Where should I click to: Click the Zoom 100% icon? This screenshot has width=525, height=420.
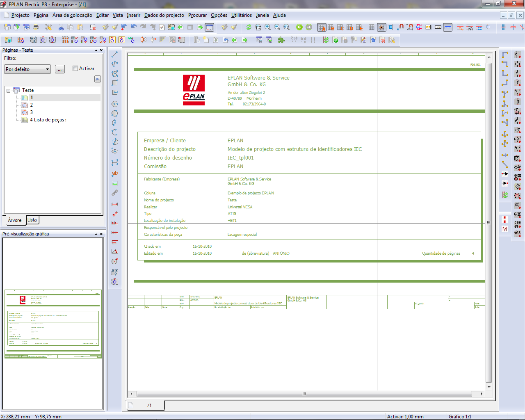click(x=286, y=27)
